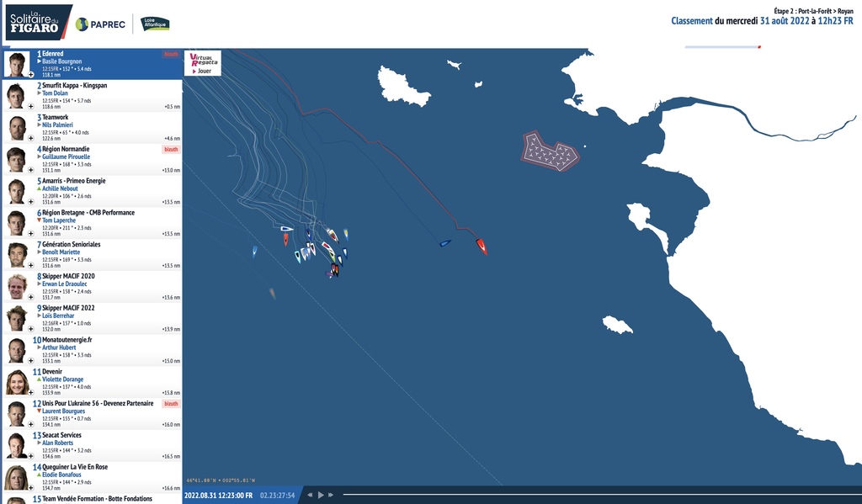Screen dimensions: 862x504
Task: Select the blue boat beside the red leader
Action: [445, 243]
